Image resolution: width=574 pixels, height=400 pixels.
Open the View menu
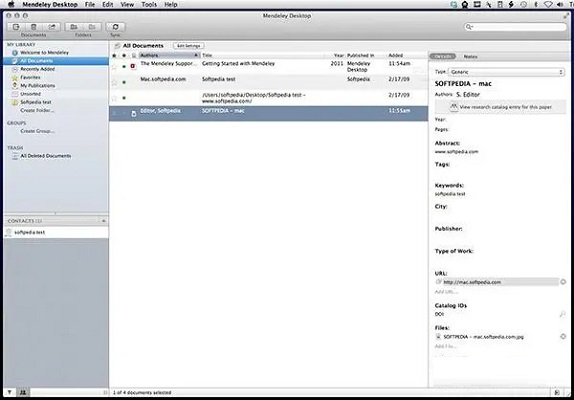(127, 5)
